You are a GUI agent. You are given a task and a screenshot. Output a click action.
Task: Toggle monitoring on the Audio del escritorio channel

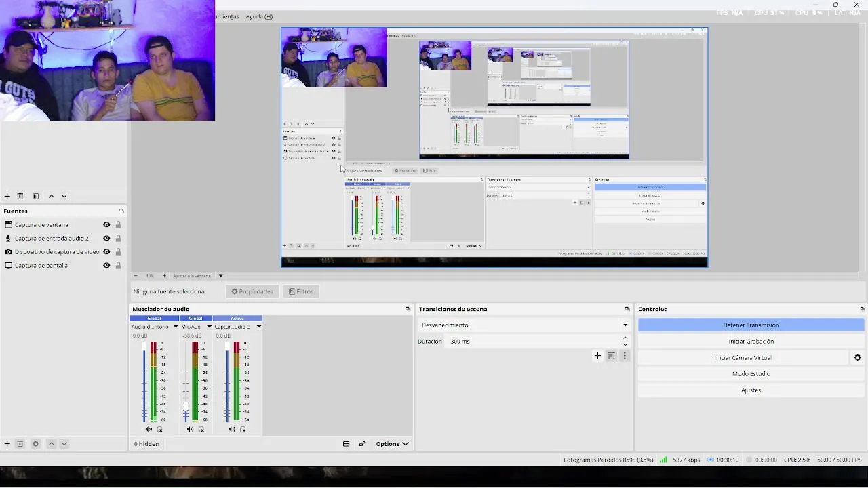tap(160, 429)
